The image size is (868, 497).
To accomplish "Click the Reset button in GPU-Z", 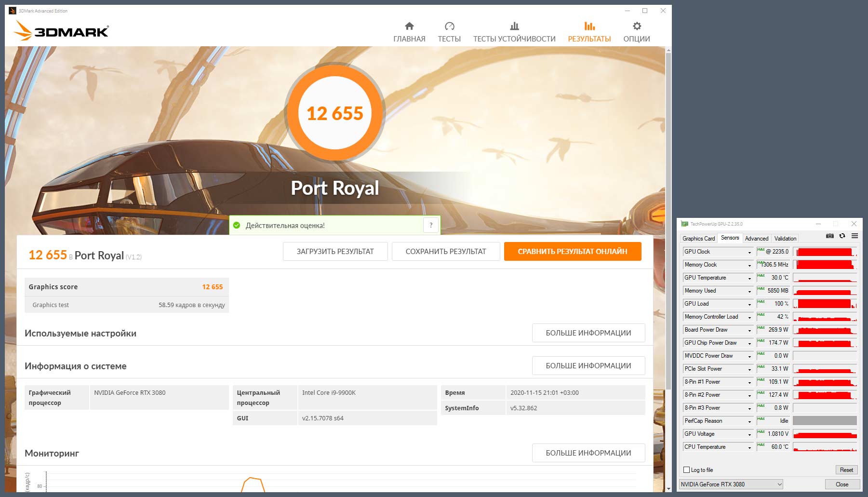I will (x=846, y=470).
